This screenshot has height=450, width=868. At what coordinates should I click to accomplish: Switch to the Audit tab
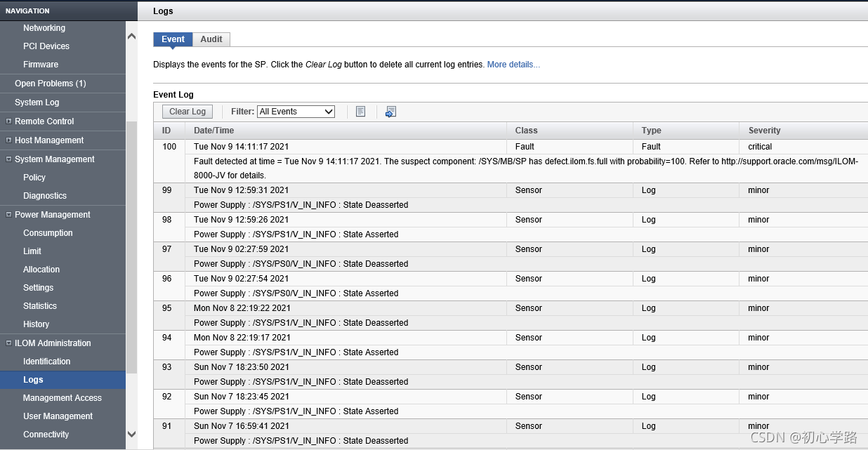tap(211, 39)
